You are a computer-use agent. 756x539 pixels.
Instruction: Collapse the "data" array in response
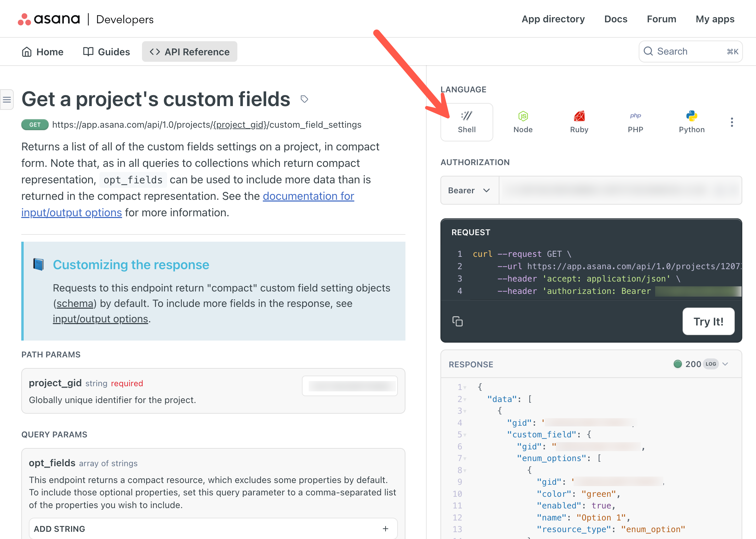tap(465, 400)
